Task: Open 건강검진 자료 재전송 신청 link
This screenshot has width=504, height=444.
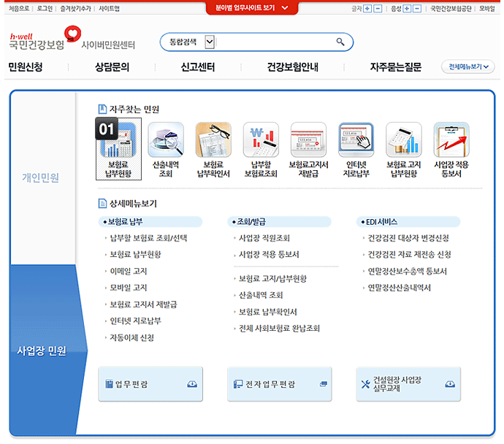Action: 409,254
